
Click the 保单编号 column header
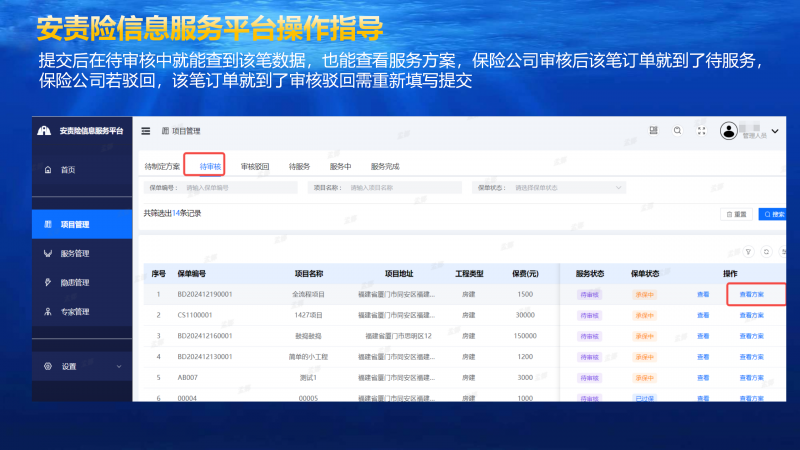(x=191, y=274)
